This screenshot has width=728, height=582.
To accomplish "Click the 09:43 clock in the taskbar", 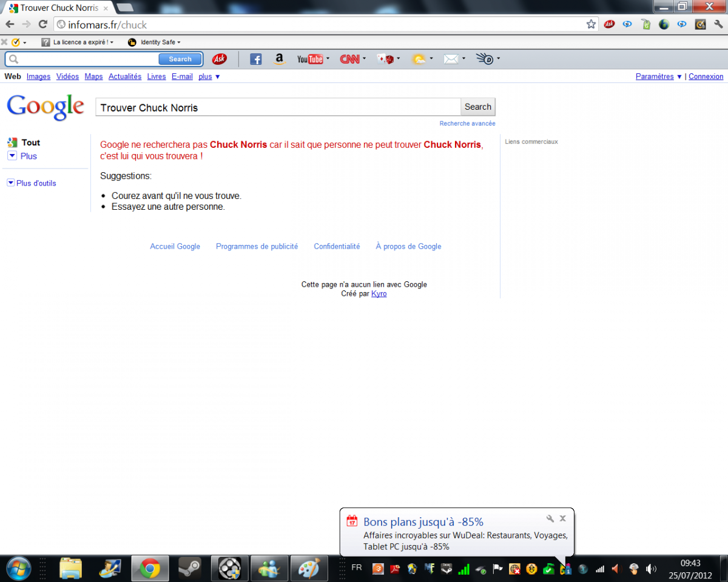I will 690,563.
